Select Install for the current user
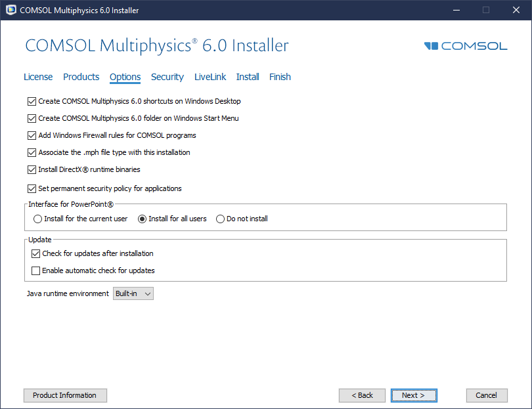The width and height of the screenshot is (532, 409). tap(38, 219)
